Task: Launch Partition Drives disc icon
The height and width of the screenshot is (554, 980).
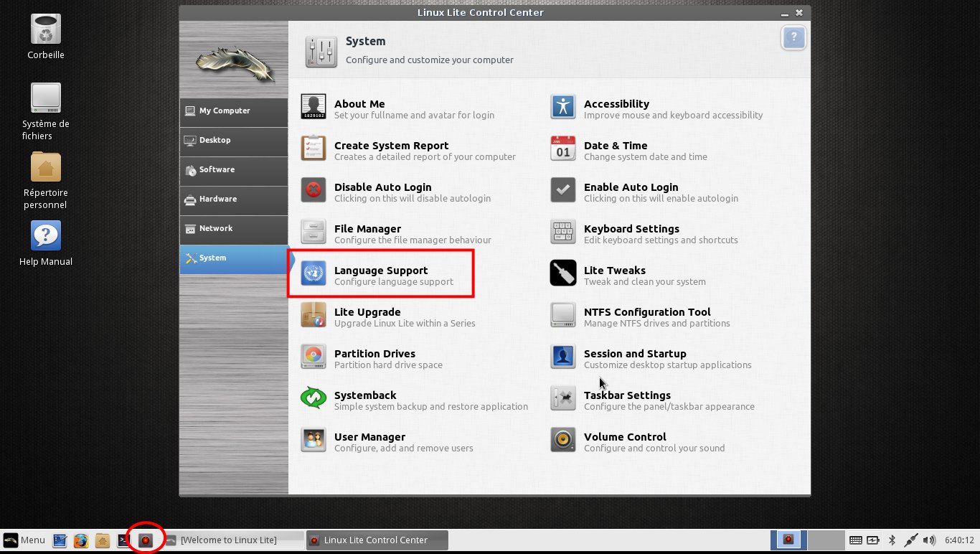Action: pos(314,357)
